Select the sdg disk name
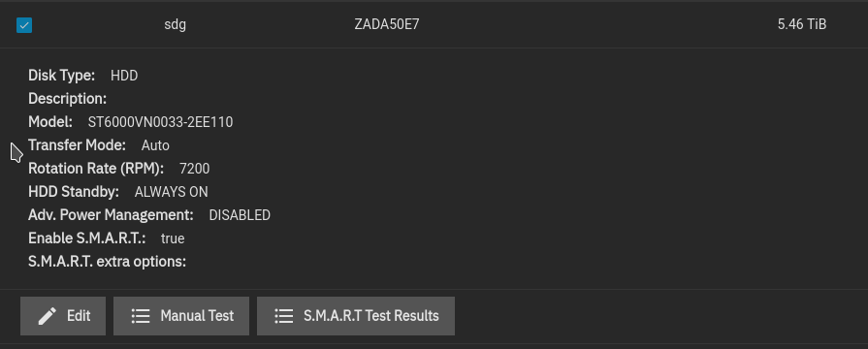 (x=175, y=25)
